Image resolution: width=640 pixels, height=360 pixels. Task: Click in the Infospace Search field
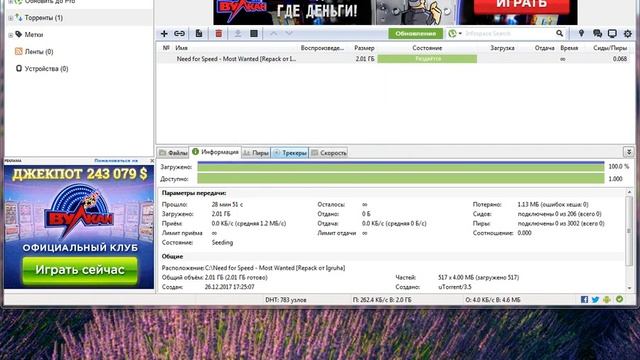point(509,33)
